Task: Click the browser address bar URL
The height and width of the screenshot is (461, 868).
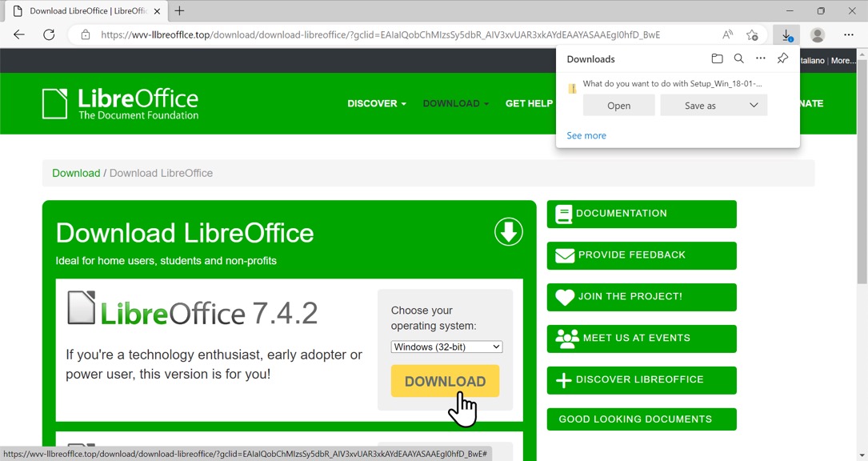Action: [x=380, y=35]
